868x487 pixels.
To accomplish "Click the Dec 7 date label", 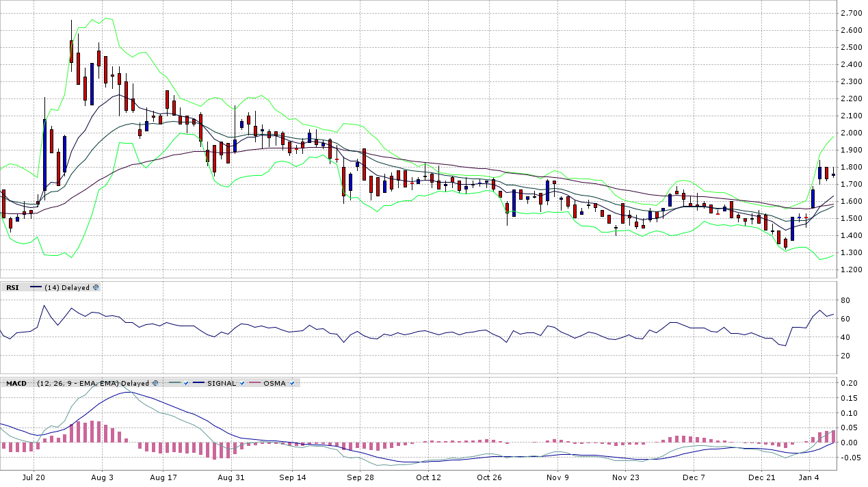I will (693, 477).
